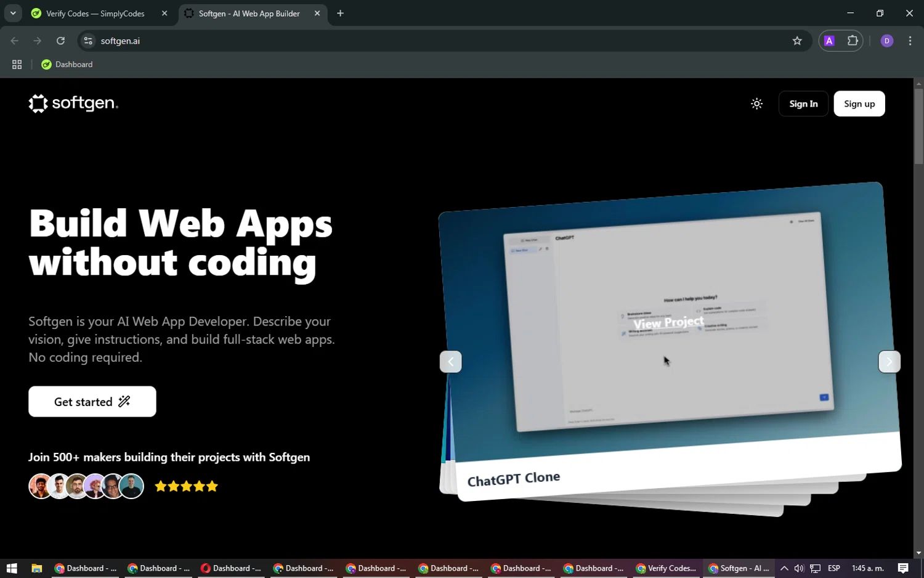
Task: Switch to the Softgen taskbar window
Action: point(739,568)
